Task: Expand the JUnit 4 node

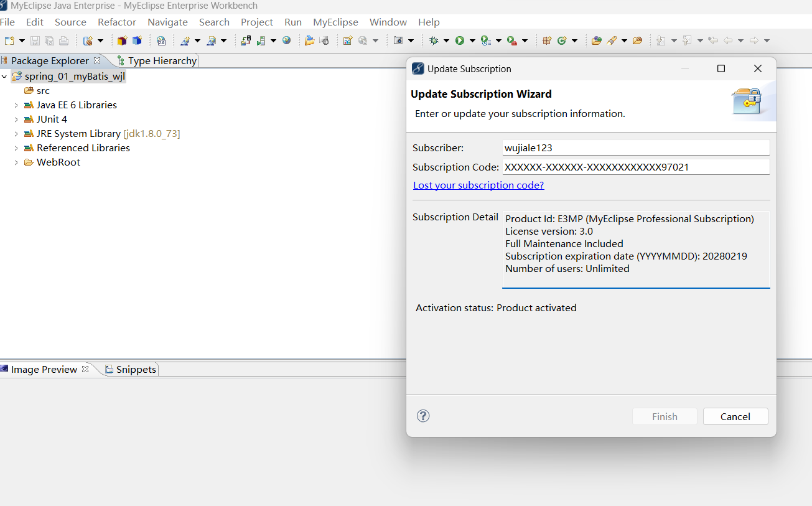Action: [x=16, y=119]
